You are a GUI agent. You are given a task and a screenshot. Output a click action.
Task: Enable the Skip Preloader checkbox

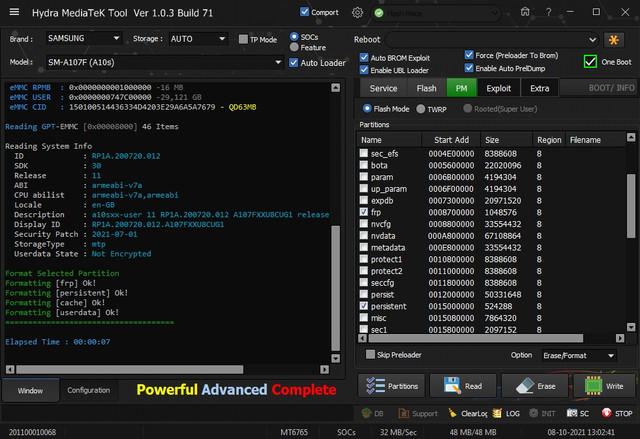(370, 354)
